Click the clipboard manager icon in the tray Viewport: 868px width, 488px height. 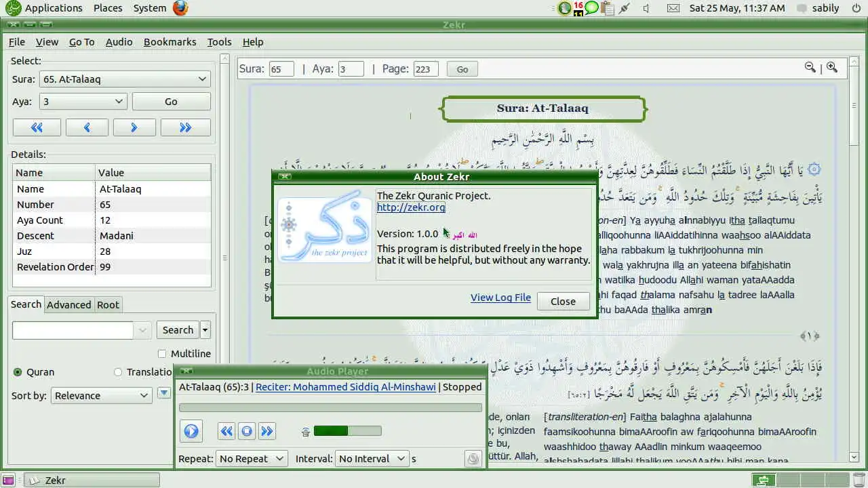tap(607, 8)
